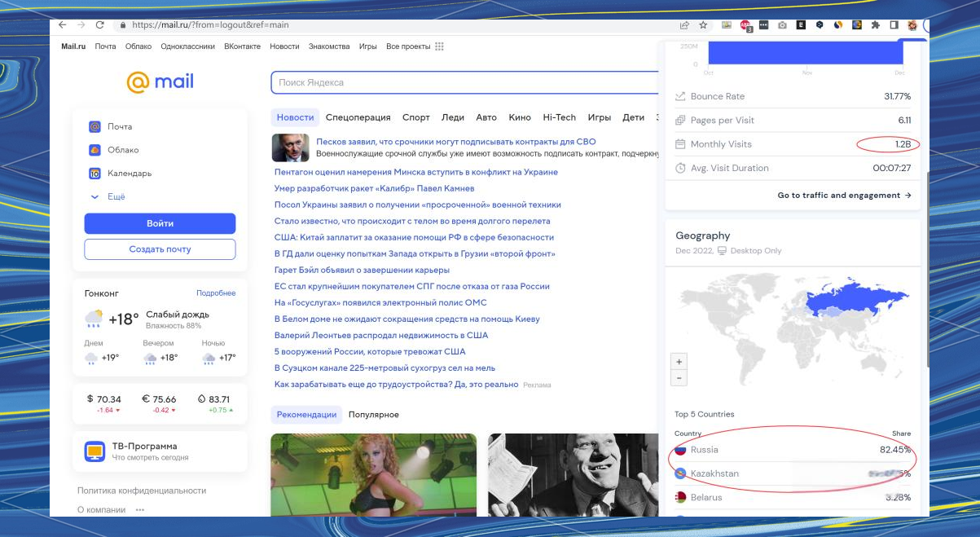
Task: Click the browser forward arrow
Action: pos(81,25)
